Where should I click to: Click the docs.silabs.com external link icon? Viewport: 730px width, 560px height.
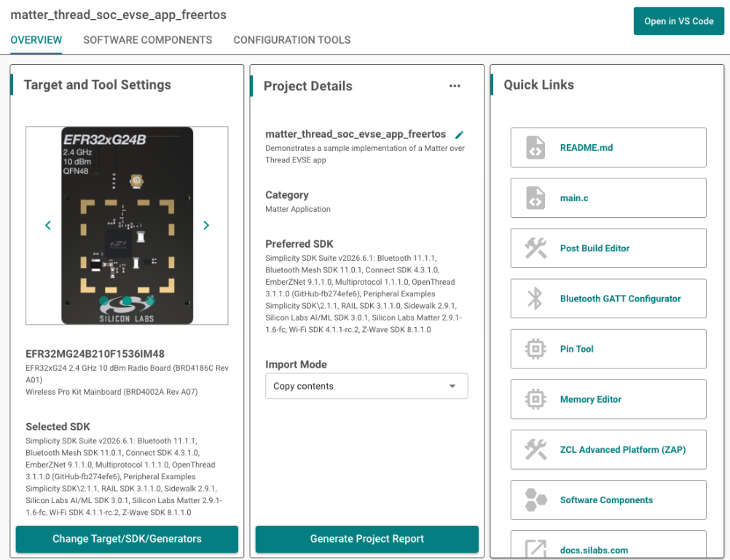coord(535,549)
